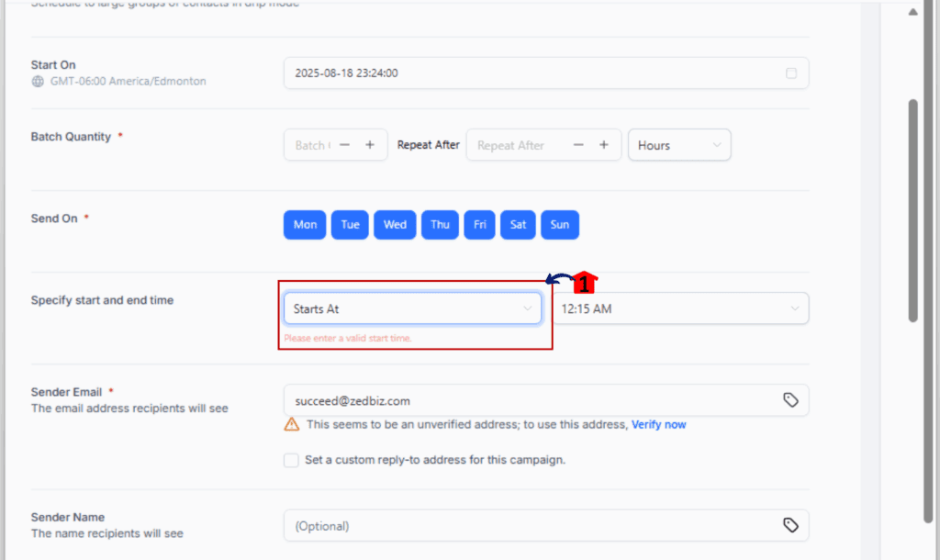Insert merge tag in Sender Name field

(790, 525)
